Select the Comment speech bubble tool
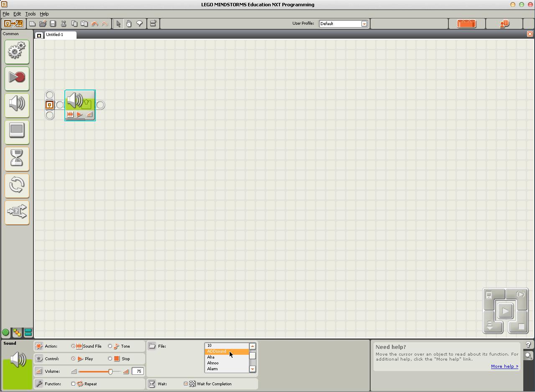This screenshot has height=392, width=535. tap(139, 24)
